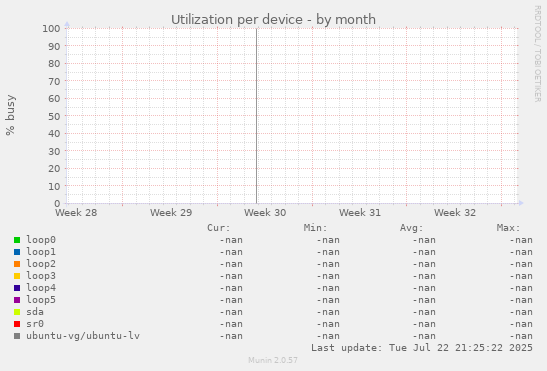This screenshot has height=371, width=547.
Task: Click the lime sda legend swatch
Action: pos(17,312)
